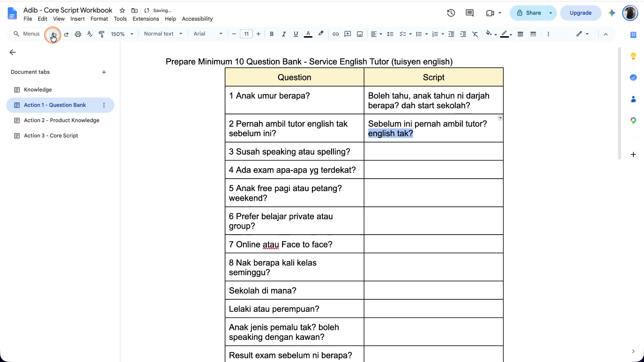
Task: Click the Redo toolbar icon
Action: (66, 34)
